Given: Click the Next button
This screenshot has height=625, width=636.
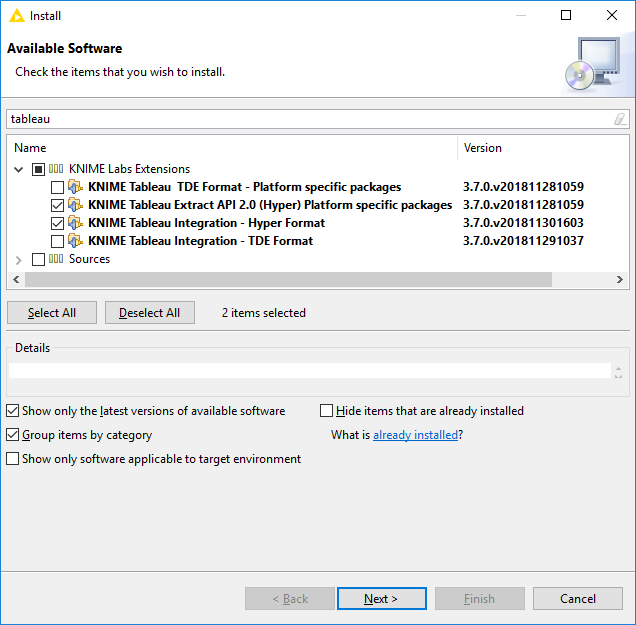Looking at the screenshot, I should [382, 598].
